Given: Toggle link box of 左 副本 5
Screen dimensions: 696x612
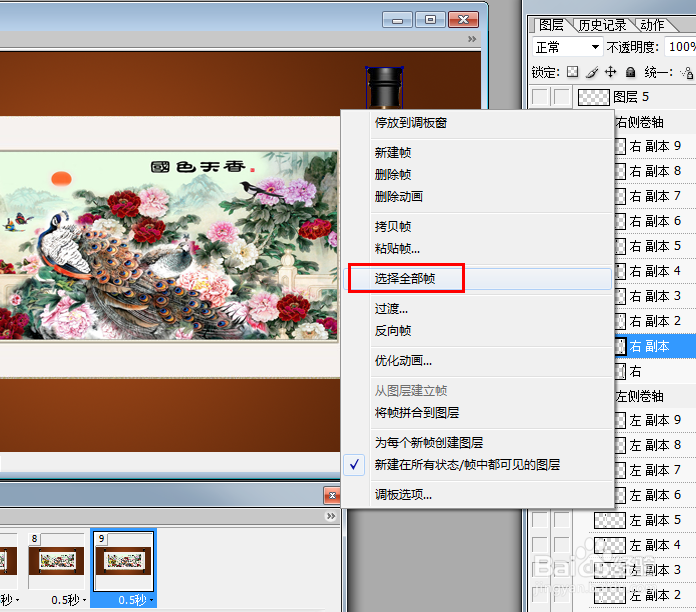Looking at the screenshot, I should [x=562, y=520].
